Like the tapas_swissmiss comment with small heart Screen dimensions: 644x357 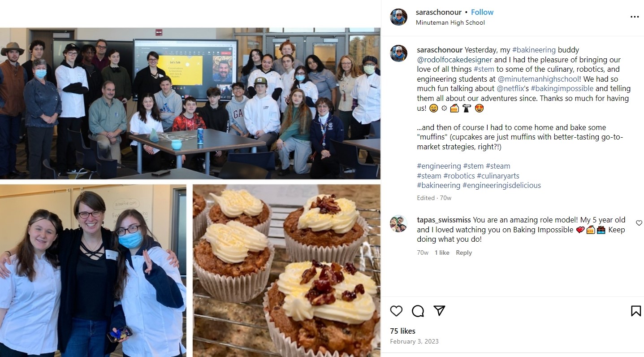pyautogui.click(x=639, y=223)
